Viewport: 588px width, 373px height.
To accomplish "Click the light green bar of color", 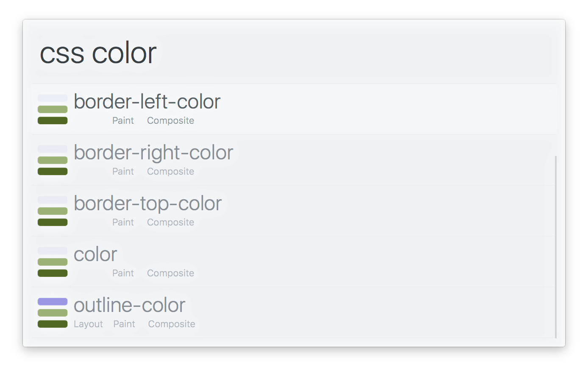I will (x=53, y=262).
